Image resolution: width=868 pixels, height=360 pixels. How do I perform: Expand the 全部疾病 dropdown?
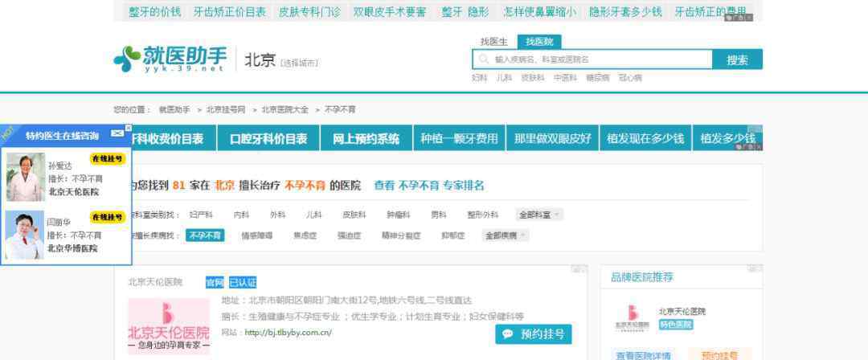tap(506, 236)
